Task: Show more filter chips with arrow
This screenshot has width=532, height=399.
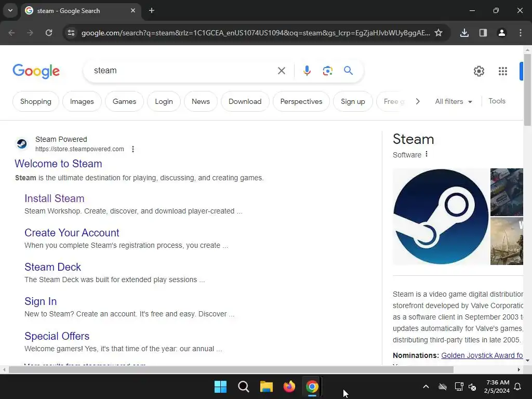Action: (x=418, y=101)
